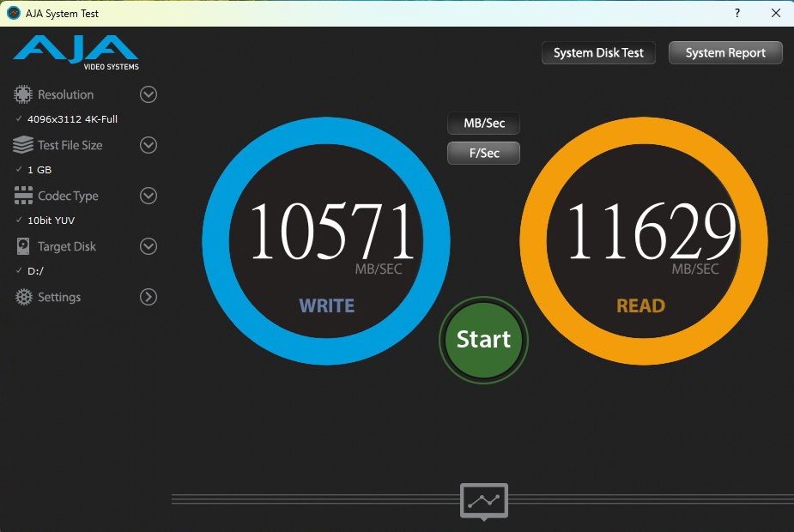This screenshot has width=794, height=532.
Task: Open the System Disk Test tab
Action: pyautogui.click(x=598, y=53)
